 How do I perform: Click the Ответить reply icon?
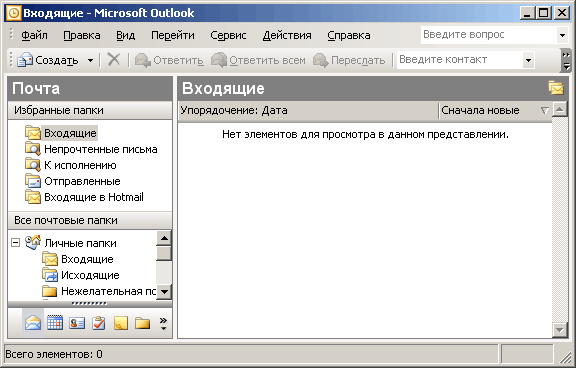point(143,60)
